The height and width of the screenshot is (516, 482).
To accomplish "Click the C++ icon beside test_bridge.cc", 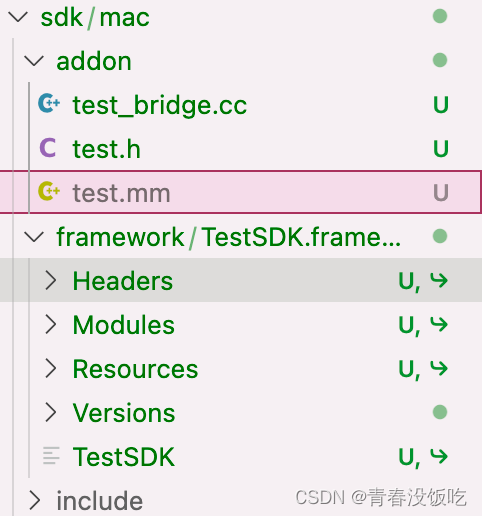I will (49, 104).
